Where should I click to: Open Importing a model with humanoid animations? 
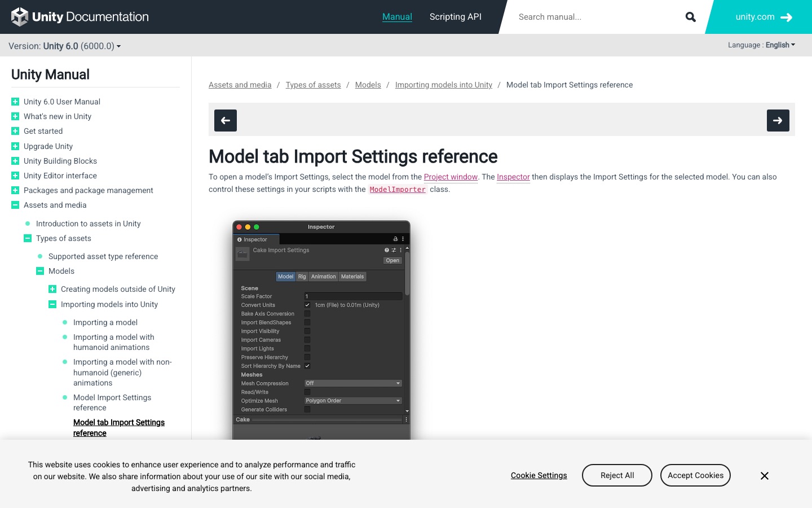point(113,342)
